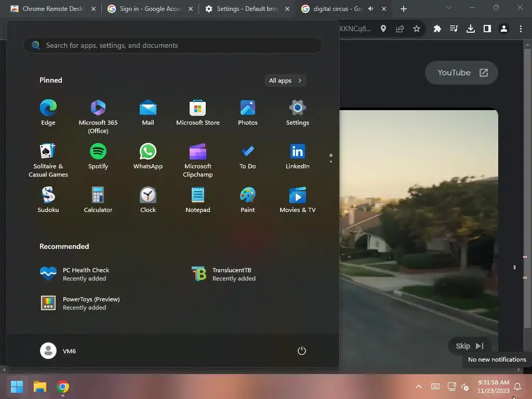Open a new Chrome tab
The image size is (532, 399).
pos(403,9)
